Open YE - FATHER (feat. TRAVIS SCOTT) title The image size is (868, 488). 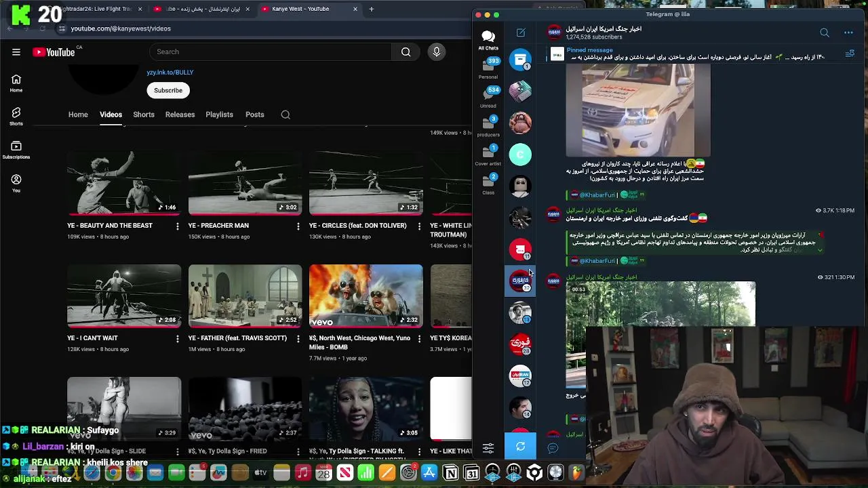point(237,338)
